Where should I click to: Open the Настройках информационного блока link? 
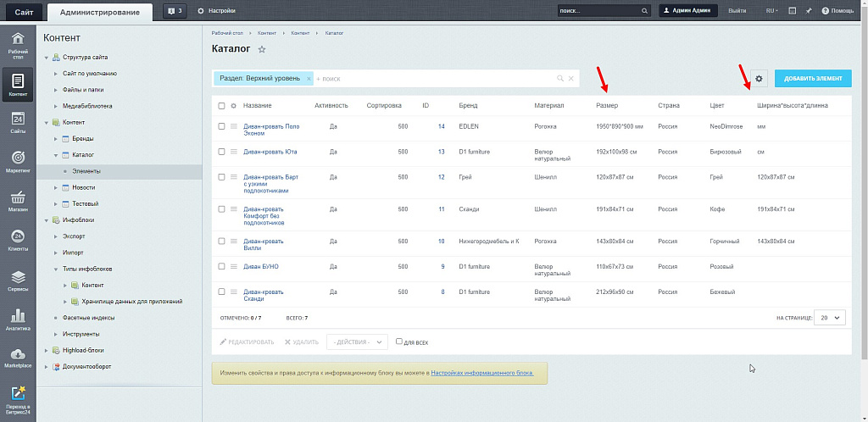(481, 373)
